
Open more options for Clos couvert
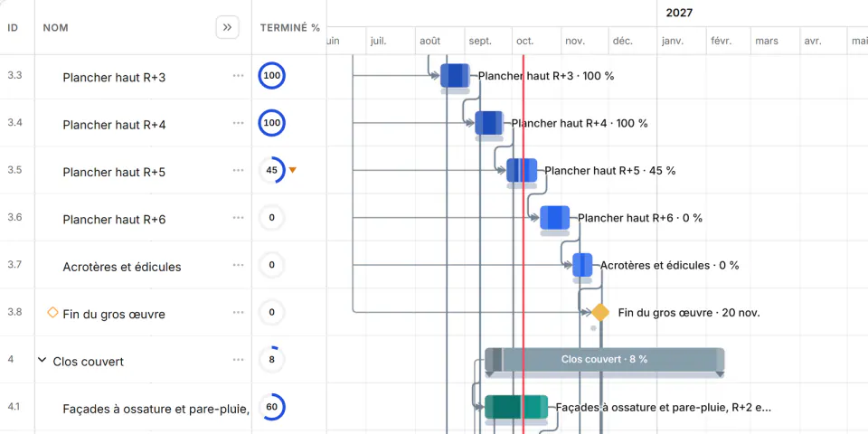238,360
